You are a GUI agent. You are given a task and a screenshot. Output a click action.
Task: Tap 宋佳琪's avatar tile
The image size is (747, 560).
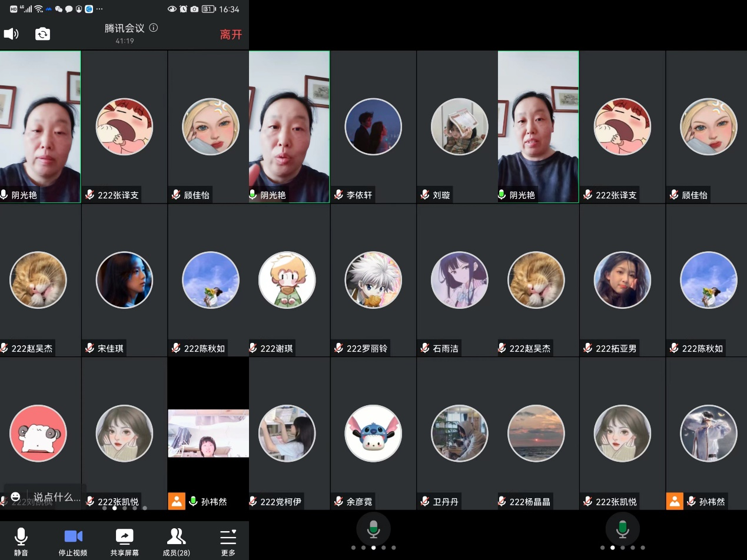point(124,280)
